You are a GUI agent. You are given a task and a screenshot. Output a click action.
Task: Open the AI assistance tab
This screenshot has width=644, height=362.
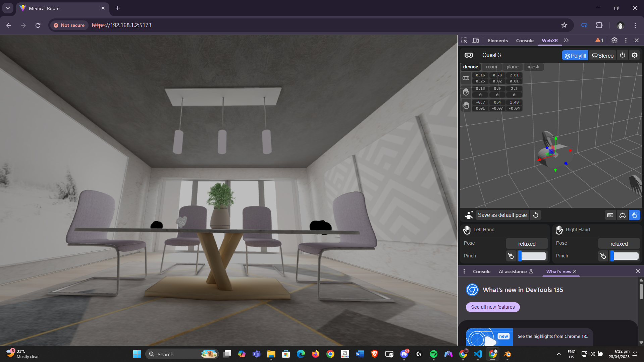click(516, 272)
